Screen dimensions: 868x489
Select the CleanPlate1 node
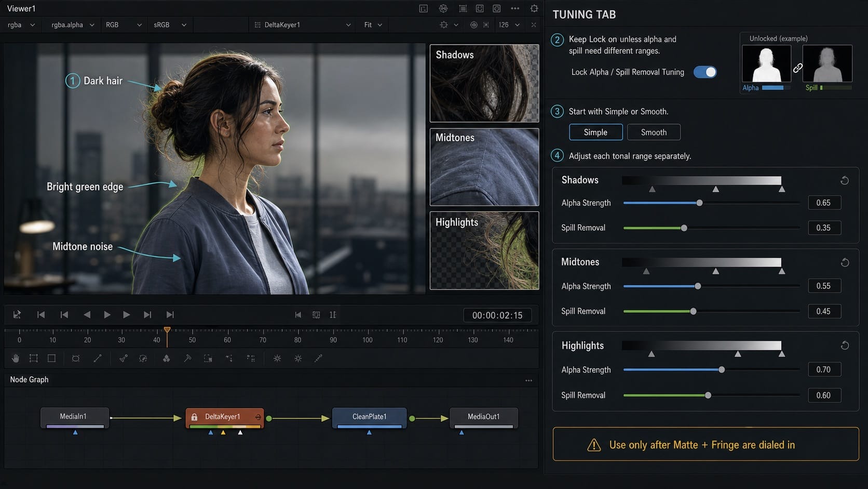pos(369,418)
